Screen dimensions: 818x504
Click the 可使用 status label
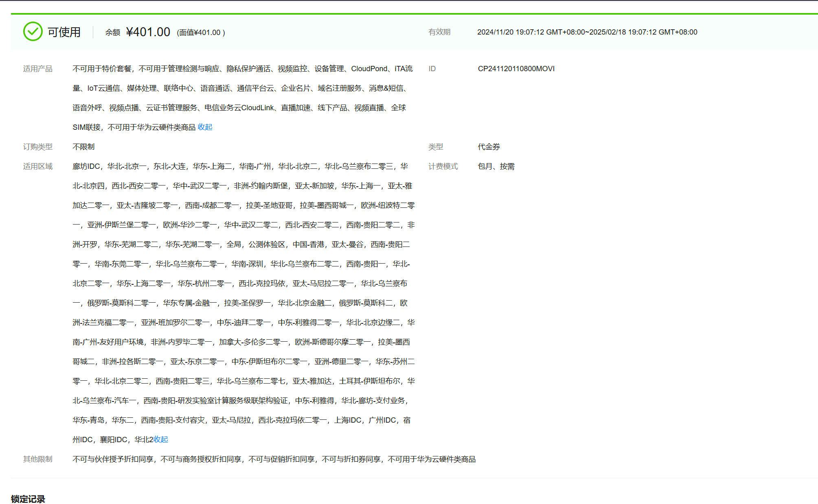(64, 31)
